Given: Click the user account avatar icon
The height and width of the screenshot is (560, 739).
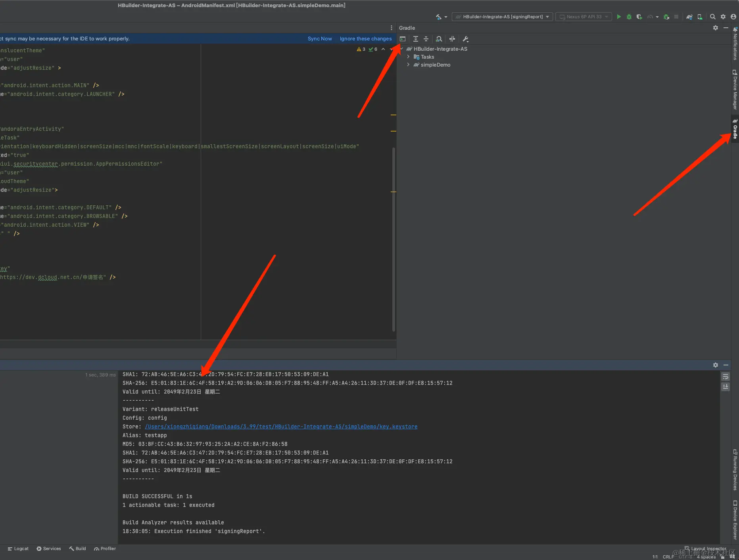Looking at the screenshot, I should (733, 17).
